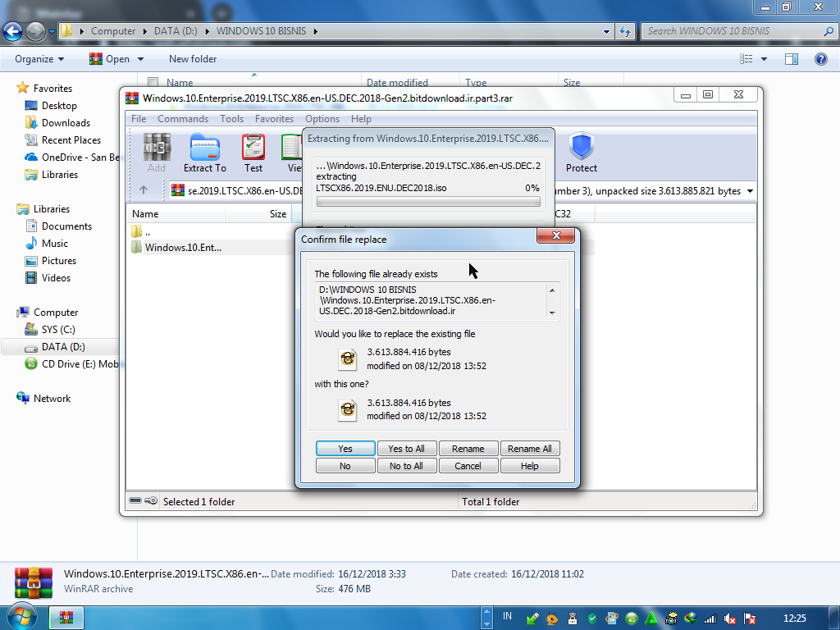Open Recent Places in Favorites
Viewport: 840px width, 630px height.
click(63, 139)
